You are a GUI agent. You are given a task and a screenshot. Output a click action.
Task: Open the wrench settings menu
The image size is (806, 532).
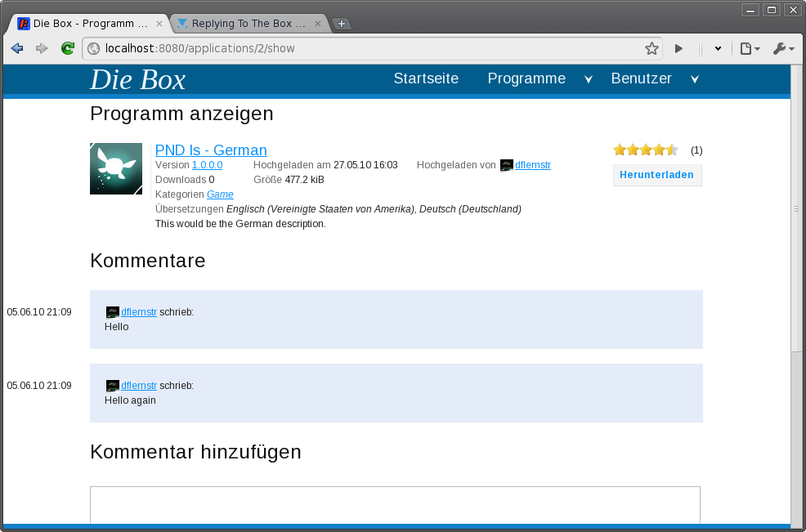pyautogui.click(x=783, y=49)
